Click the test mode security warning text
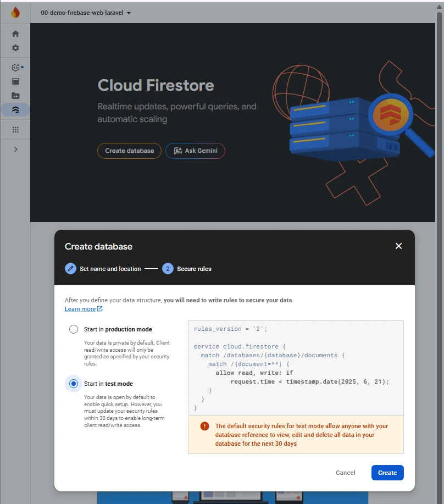Screen dimensions: 444x504 point(301,435)
